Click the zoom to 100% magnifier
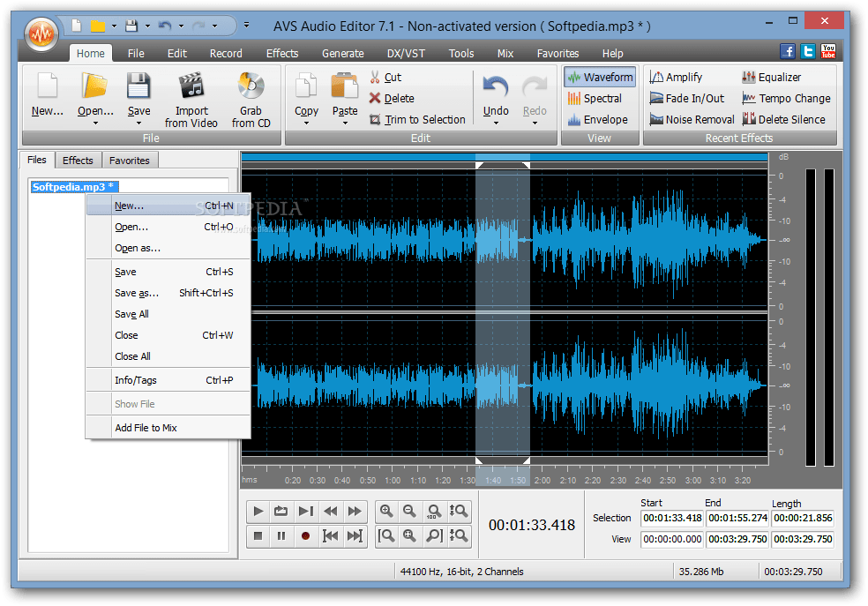The height and width of the screenshot is (606, 868). tap(434, 512)
